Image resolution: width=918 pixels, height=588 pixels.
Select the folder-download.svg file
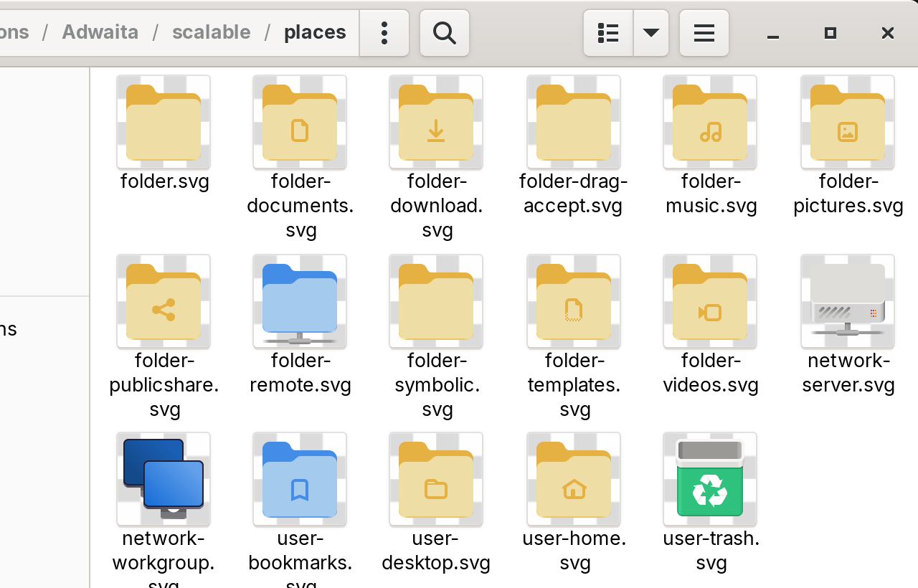[x=436, y=123]
